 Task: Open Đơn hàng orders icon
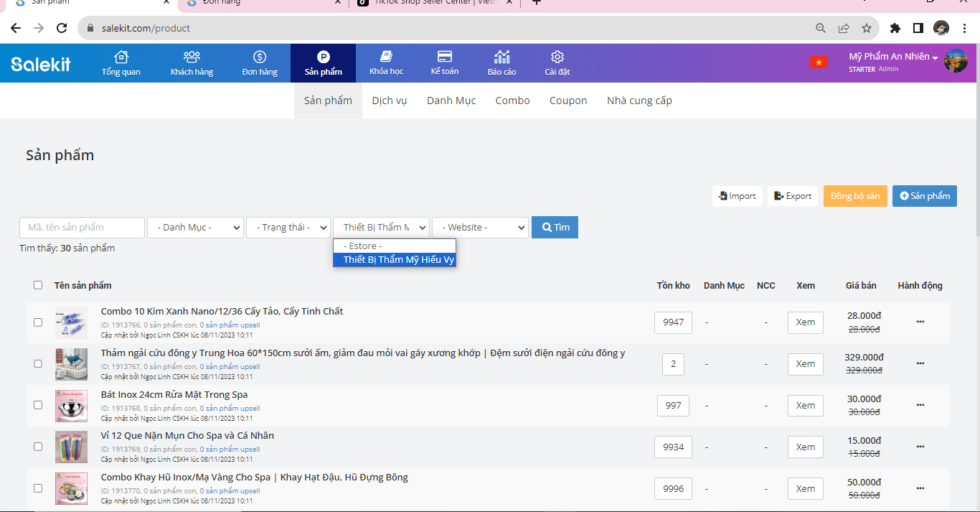[x=260, y=57]
